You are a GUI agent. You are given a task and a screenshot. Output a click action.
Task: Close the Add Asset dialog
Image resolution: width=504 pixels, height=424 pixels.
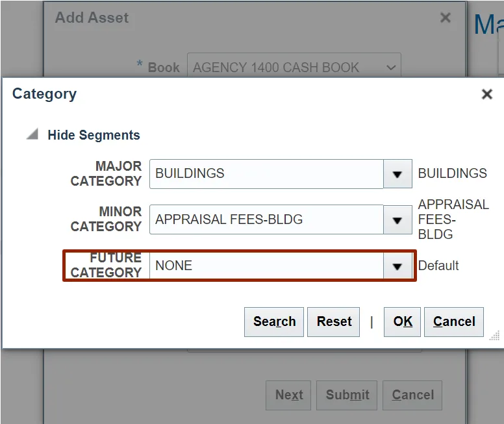click(x=445, y=18)
